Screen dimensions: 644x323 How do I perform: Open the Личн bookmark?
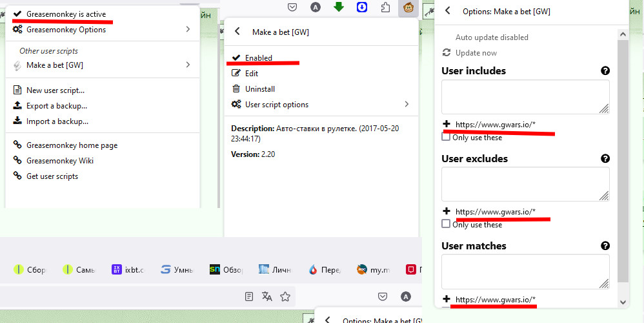click(x=275, y=269)
